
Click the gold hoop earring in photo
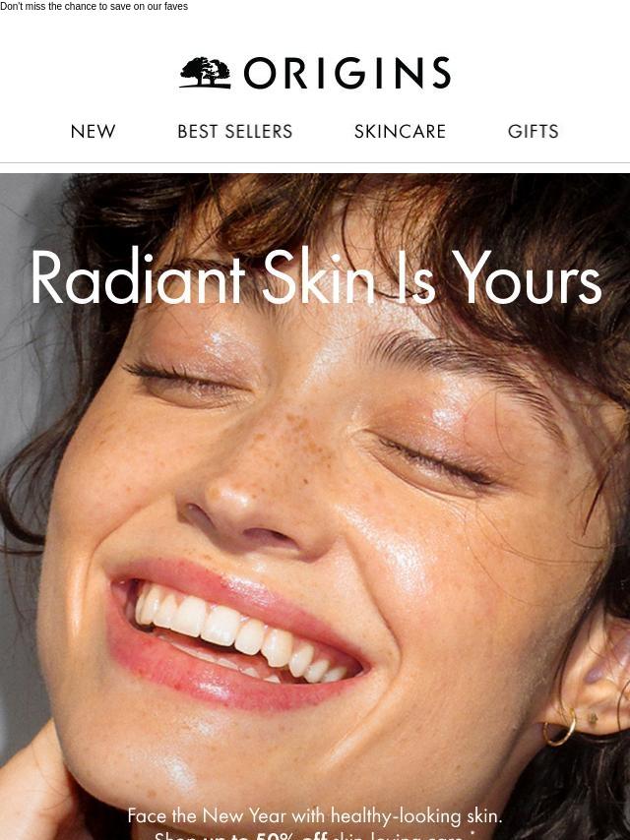pyautogui.click(x=560, y=727)
